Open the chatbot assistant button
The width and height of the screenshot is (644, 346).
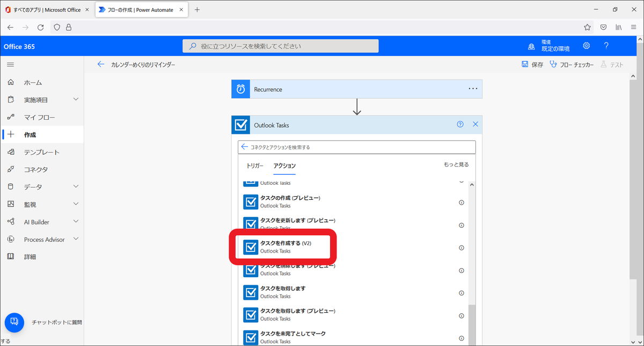(14, 322)
